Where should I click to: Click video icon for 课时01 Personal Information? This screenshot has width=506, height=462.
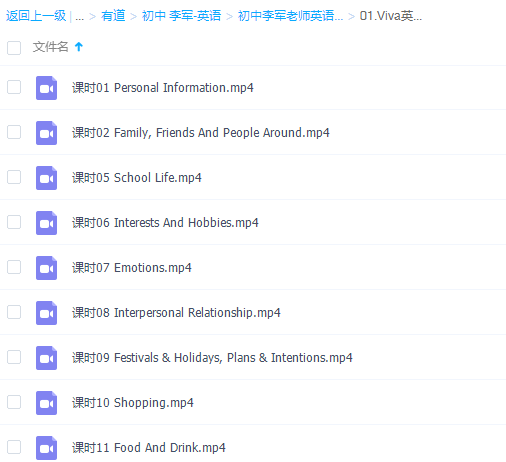46,88
